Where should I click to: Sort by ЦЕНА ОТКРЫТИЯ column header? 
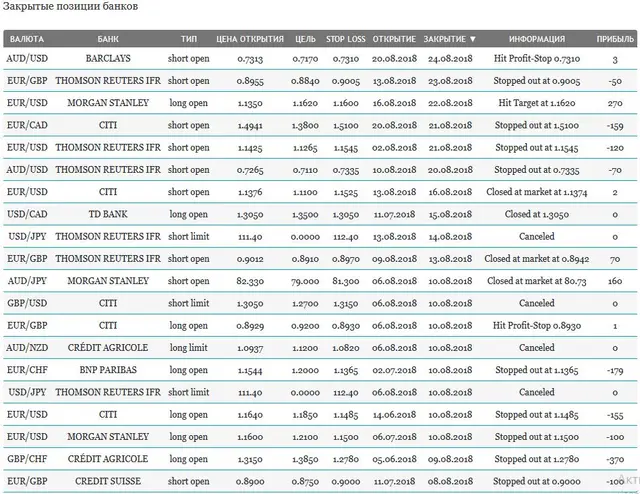tap(250, 39)
